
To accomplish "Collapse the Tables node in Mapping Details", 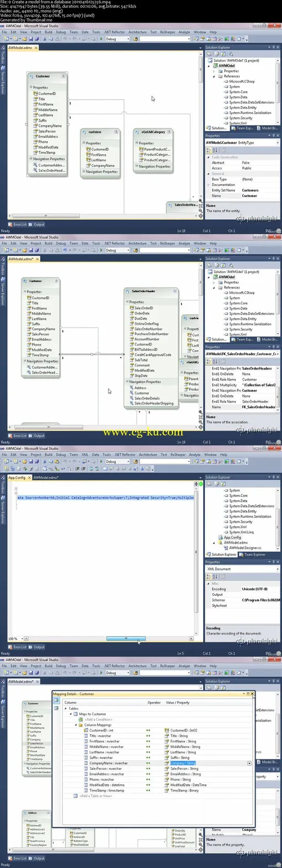I will click(x=66, y=708).
